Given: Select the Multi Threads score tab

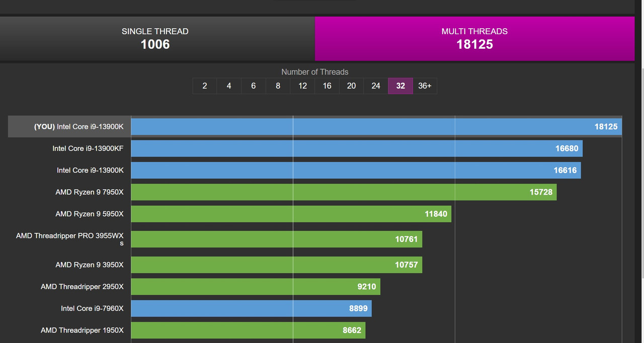Looking at the screenshot, I should pos(474,39).
